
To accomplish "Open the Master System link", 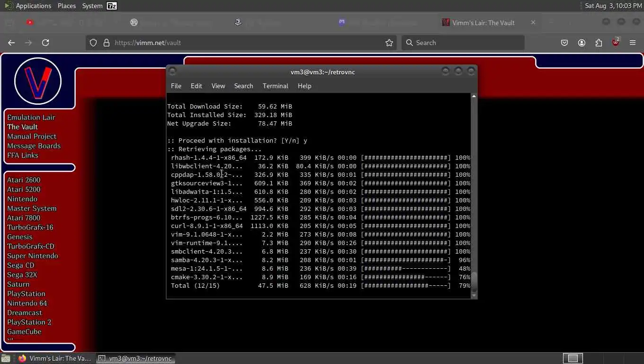I will pyautogui.click(x=32, y=208).
